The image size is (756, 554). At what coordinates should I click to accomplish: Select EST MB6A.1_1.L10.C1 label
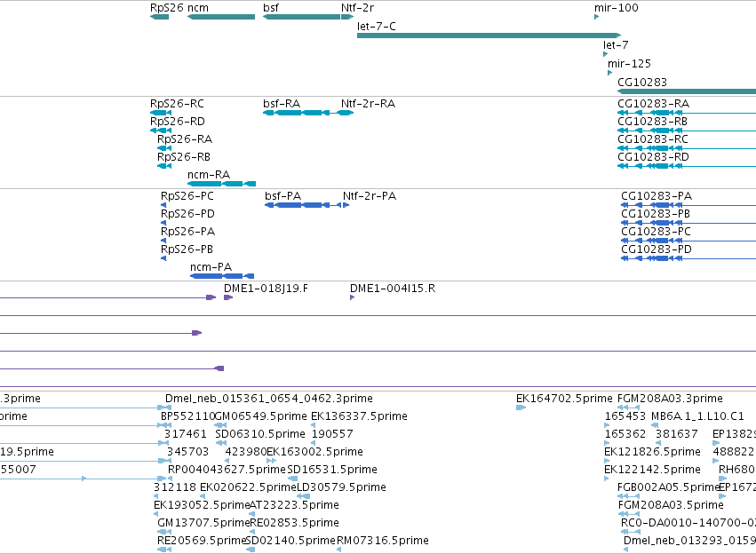[697, 416]
